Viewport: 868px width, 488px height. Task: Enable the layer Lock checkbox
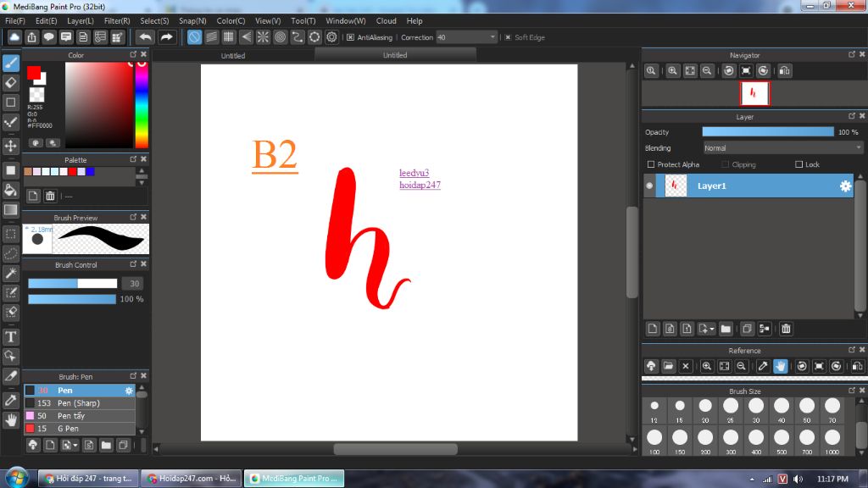click(798, 164)
